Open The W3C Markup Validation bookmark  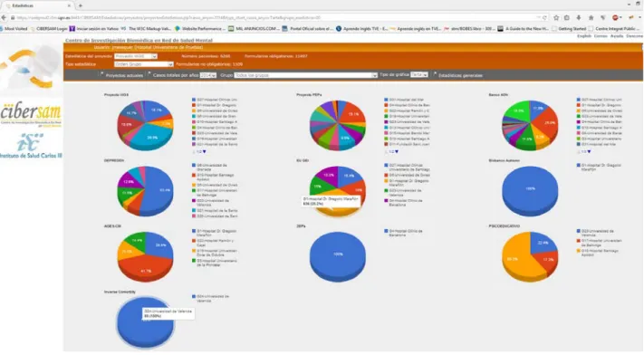coord(146,29)
